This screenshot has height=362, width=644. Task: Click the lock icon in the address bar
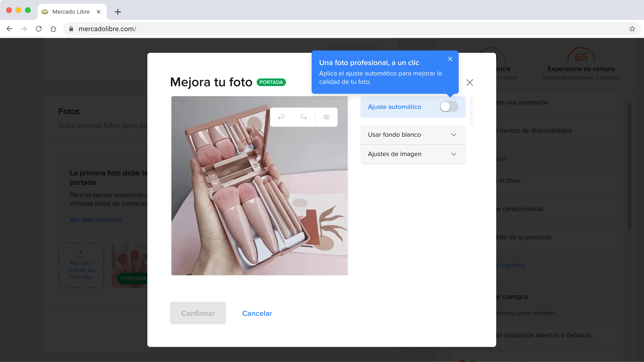(71, 29)
